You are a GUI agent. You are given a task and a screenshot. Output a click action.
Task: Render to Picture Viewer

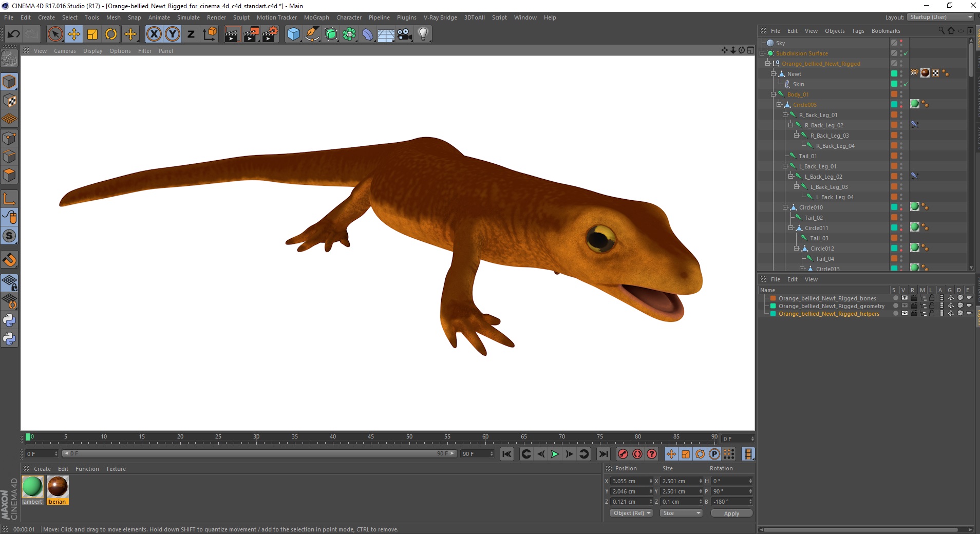(x=251, y=34)
